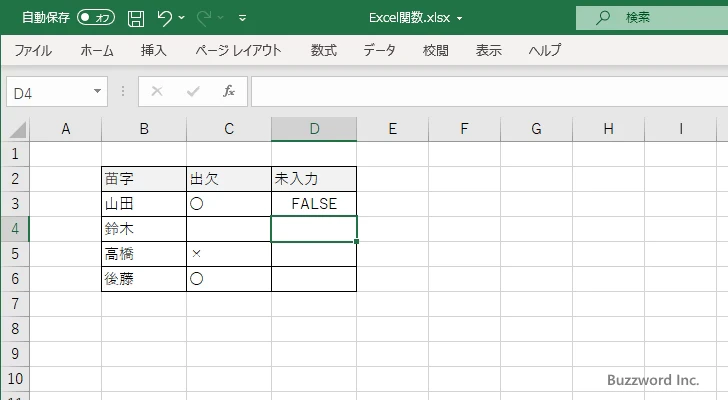Viewport: 728px width, 400px height.
Task: Open the データ tab
Action: (x=379, y=50)
